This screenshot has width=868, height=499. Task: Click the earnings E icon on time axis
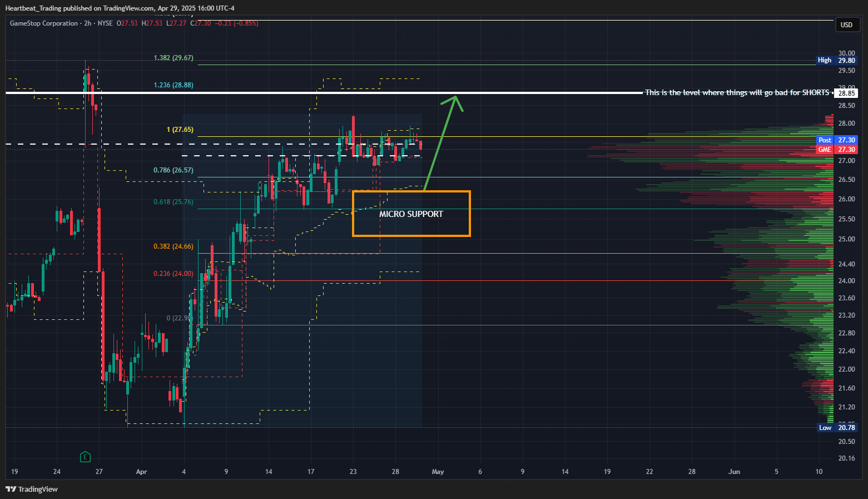pos(85,457)
